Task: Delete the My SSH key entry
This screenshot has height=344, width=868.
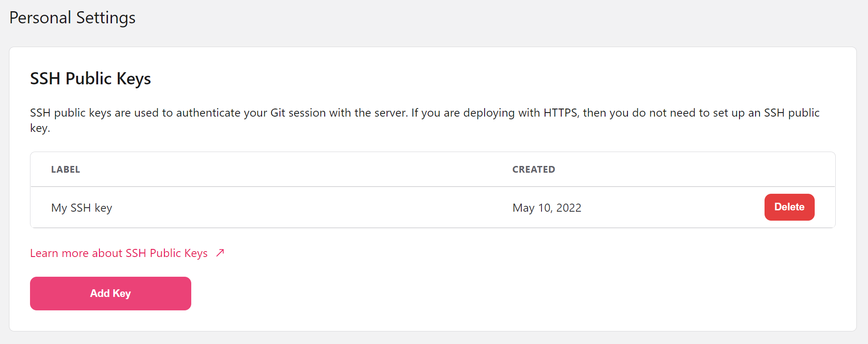Action: pyautogui.click(x=789, y=207)
